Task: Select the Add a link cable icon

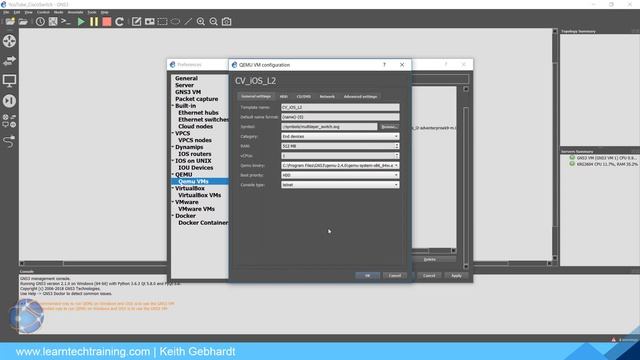Action: [9, 141]
